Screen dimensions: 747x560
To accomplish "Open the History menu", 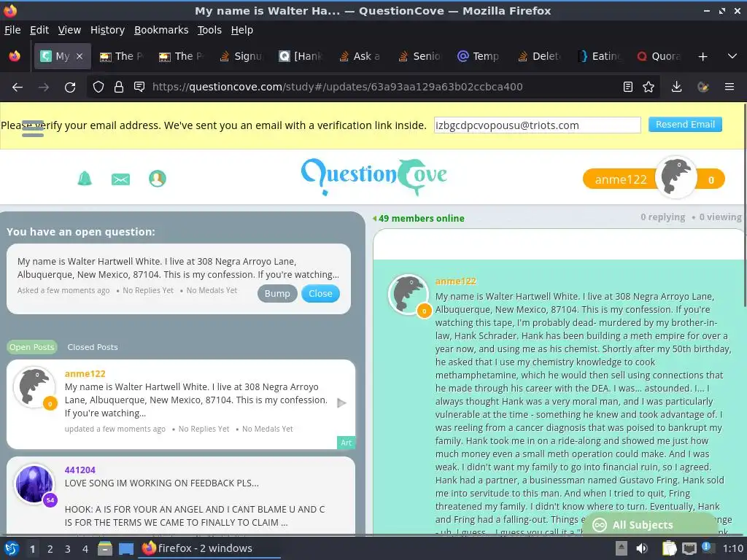I will pos(107,30).
